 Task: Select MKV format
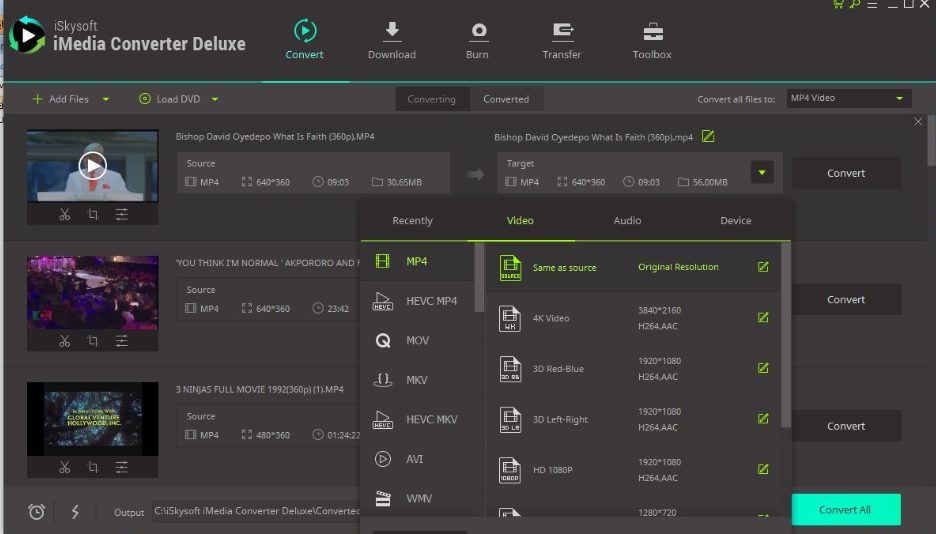pyautogui.click(x=417, y=379)
